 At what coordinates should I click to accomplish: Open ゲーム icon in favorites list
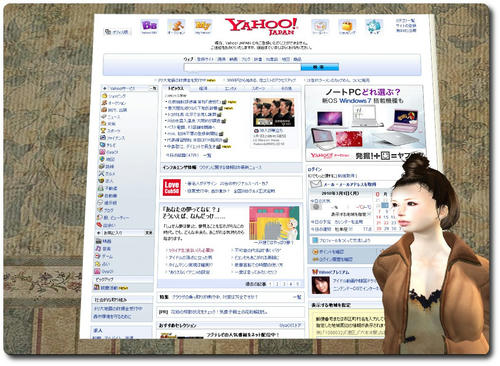coord(98,256)
